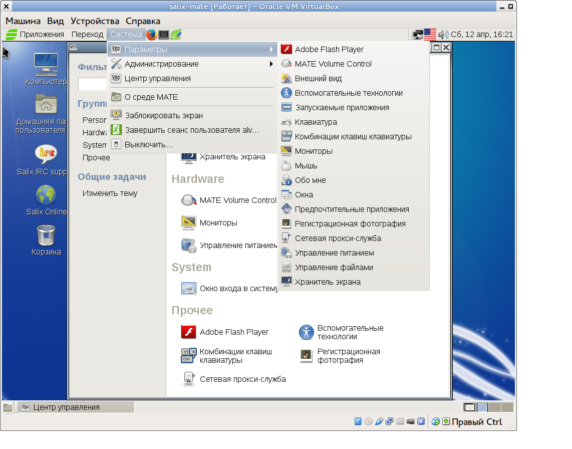Open О среде MATE entry

[x=192, y=97]
